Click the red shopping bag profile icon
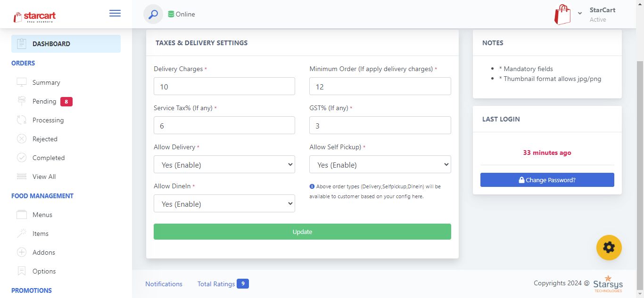Viewport: 644px width, 298px height. pos(562,15)
